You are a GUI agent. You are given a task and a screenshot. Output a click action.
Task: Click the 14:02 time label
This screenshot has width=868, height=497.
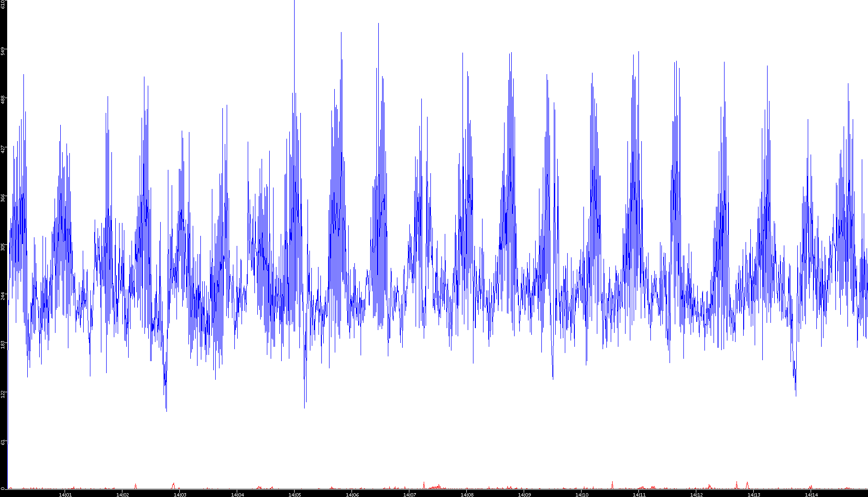click(x=122, y=495)
